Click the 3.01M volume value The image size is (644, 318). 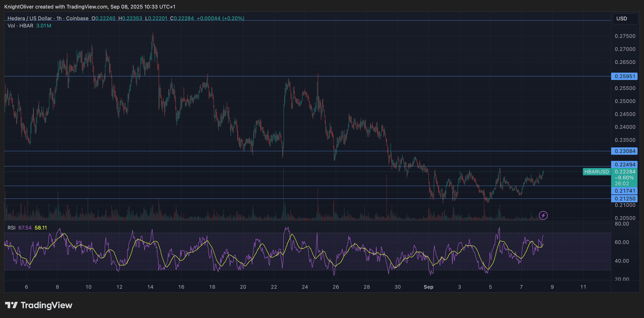(x=43, y=26)
